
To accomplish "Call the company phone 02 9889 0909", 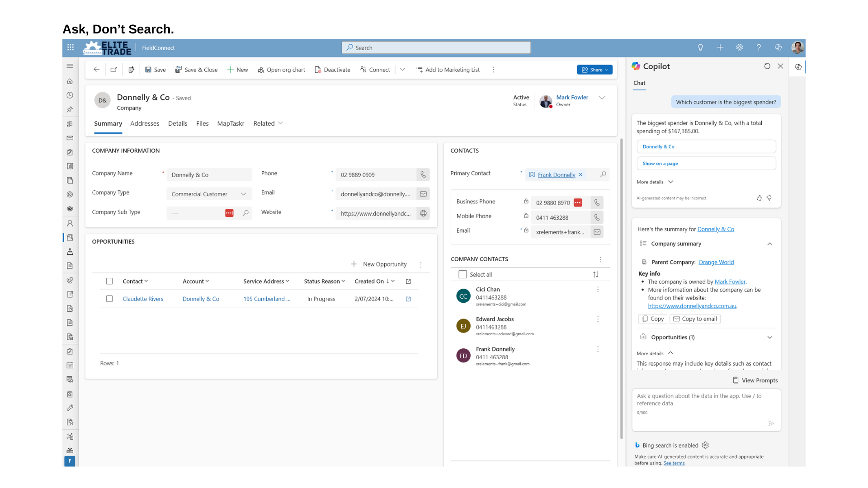I will point(423,175).
